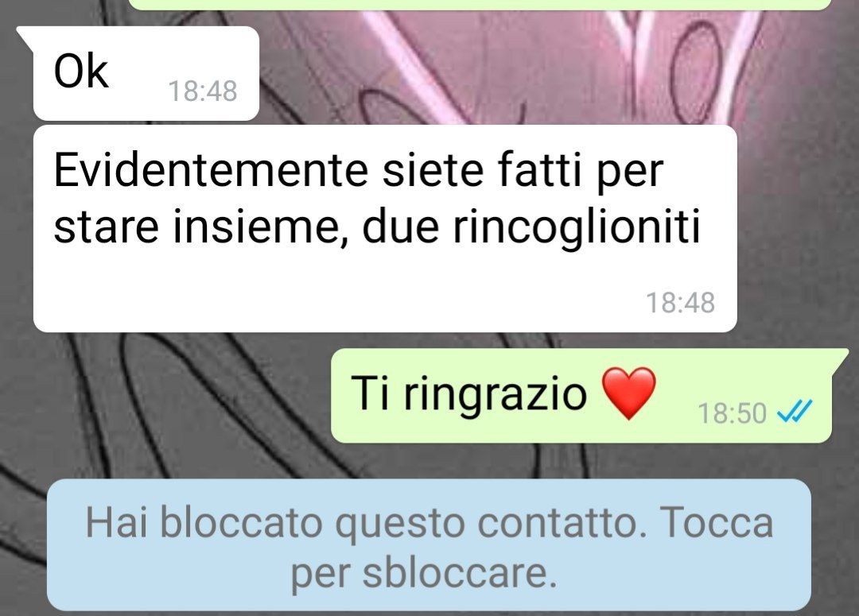Select the 'Ok' message bubble
This screenshot has height=616, width=859.
146,73
